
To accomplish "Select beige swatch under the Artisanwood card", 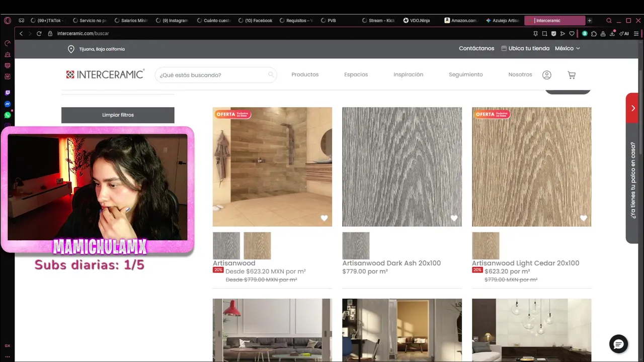I will tap(257, 246).
